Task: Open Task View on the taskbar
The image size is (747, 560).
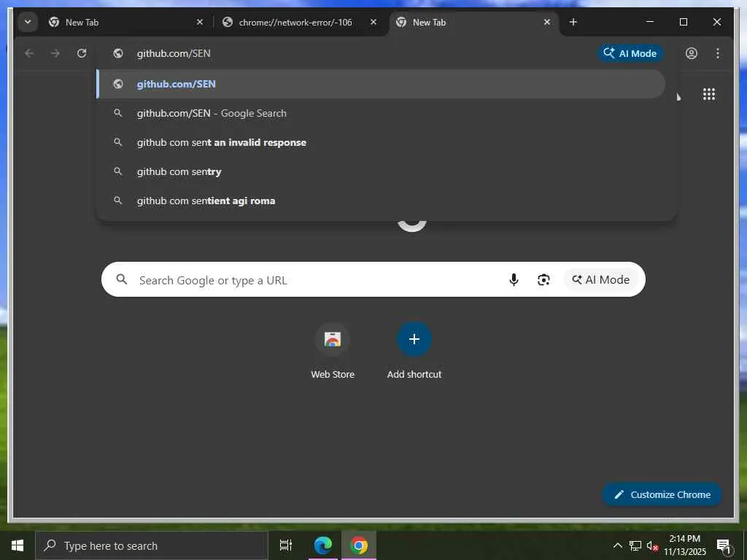Action: point(286,545)
